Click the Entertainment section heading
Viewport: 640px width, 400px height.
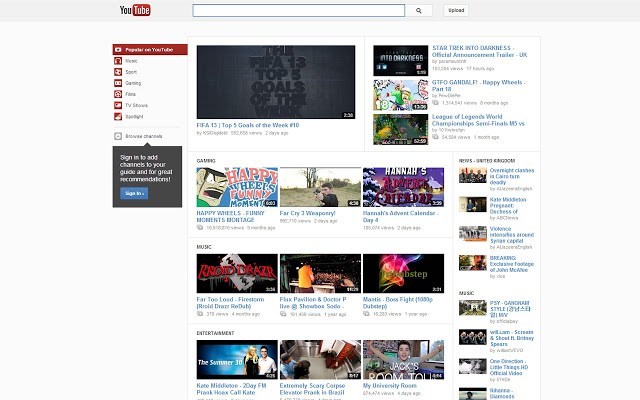[x=215, y=333]
